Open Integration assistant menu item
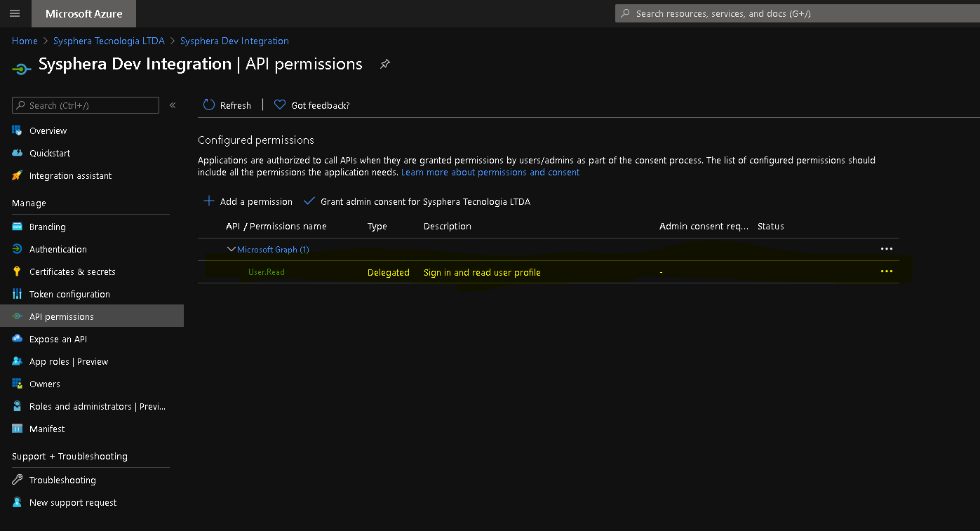Viewport: 980px width, 531px height. click(x=71, y=175)
